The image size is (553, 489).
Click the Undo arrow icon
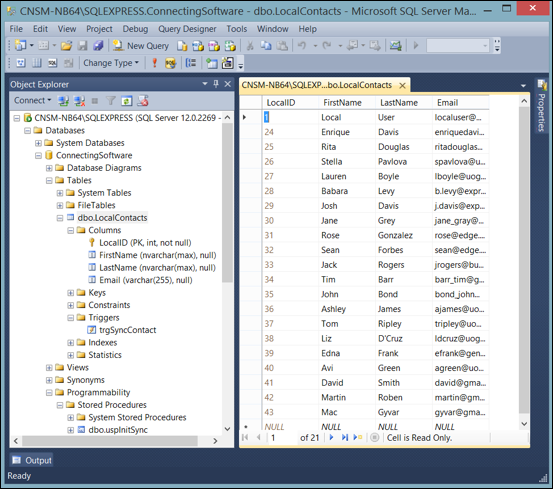tap(302, 46)
